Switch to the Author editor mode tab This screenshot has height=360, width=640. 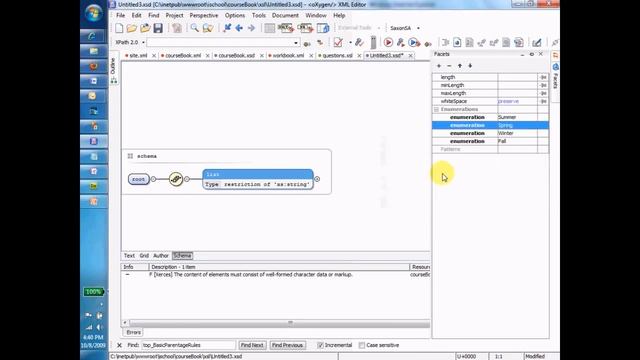tap(161, 256)
